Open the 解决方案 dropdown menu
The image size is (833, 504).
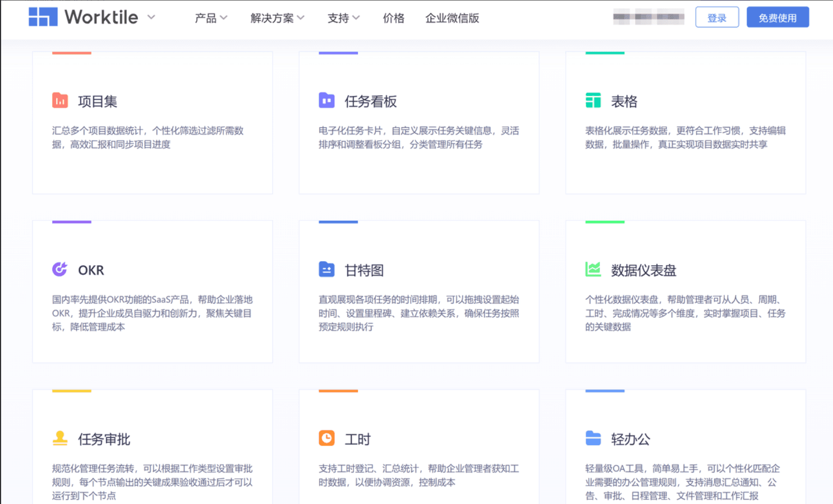click(278, 18)
